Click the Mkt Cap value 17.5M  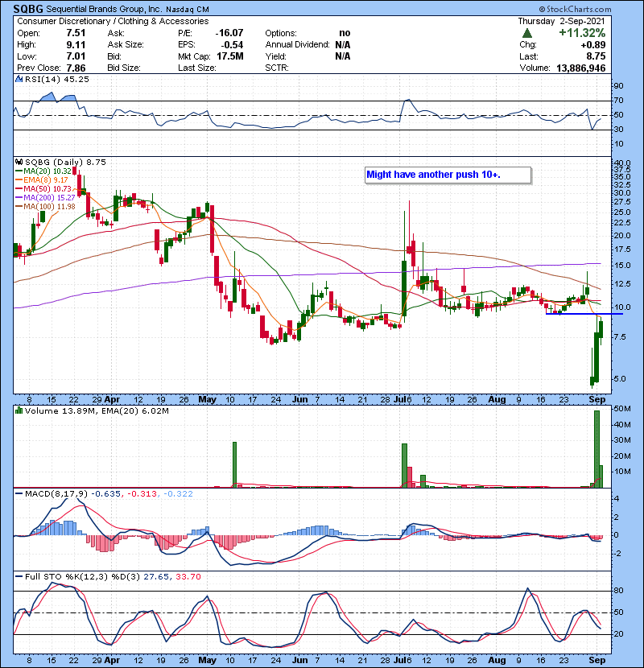pyautogui.click(x=229, y=56)
